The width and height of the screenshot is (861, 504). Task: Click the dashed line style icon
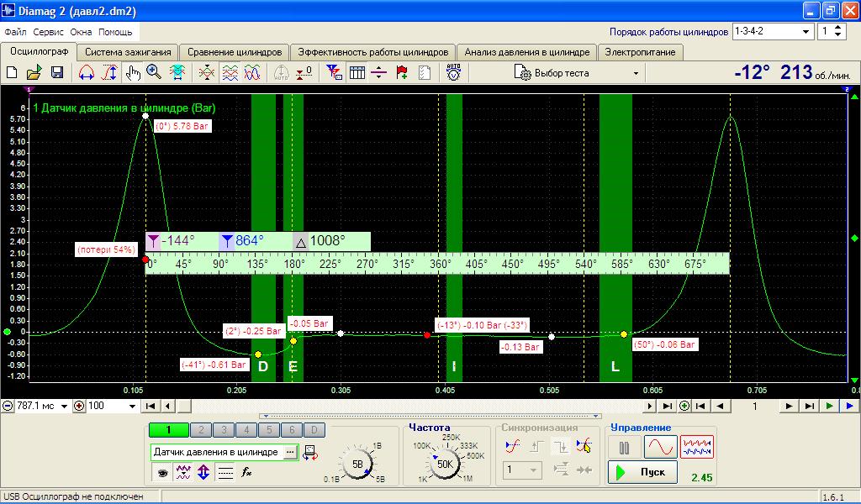(225, 472)
